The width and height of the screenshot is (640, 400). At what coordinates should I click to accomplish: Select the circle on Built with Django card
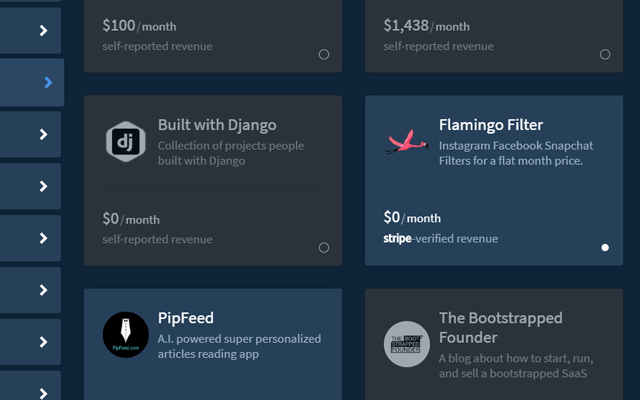[324, 247]
